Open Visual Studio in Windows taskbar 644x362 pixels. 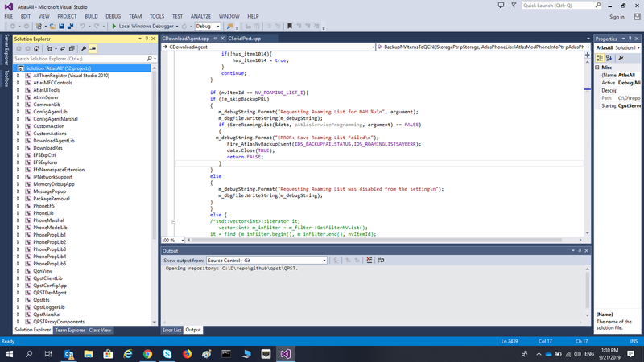pyautogui.click(x=286, y=354)
